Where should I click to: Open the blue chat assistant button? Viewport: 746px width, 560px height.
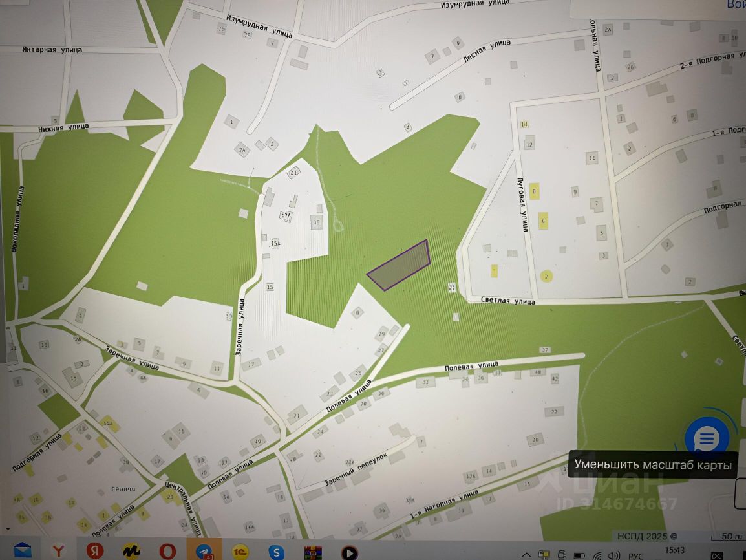[707, 438]
